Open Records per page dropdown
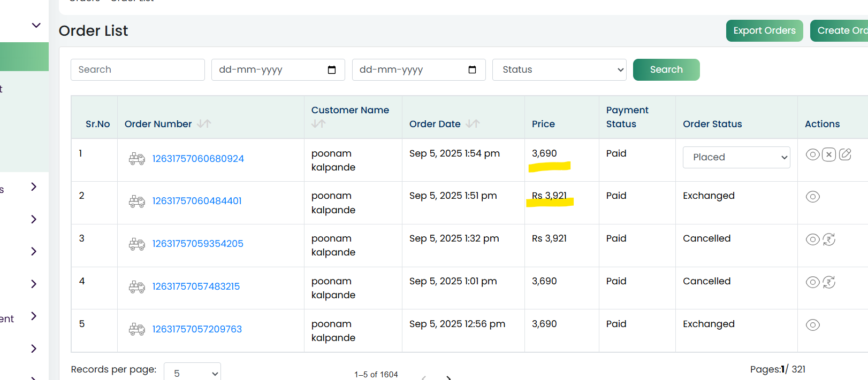This screenshot has width=868, height=380. coord(192,373)
